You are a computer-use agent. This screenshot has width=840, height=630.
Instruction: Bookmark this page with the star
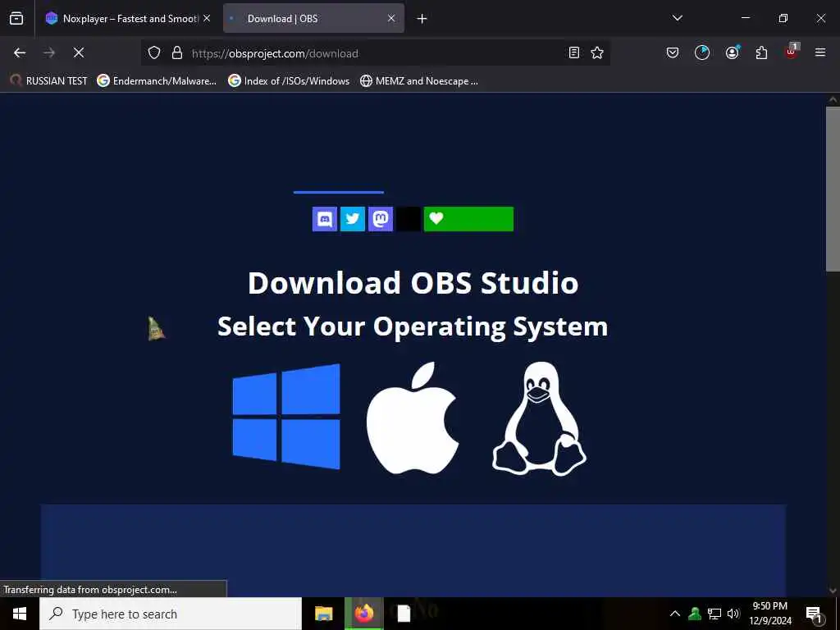click(597, 52)
